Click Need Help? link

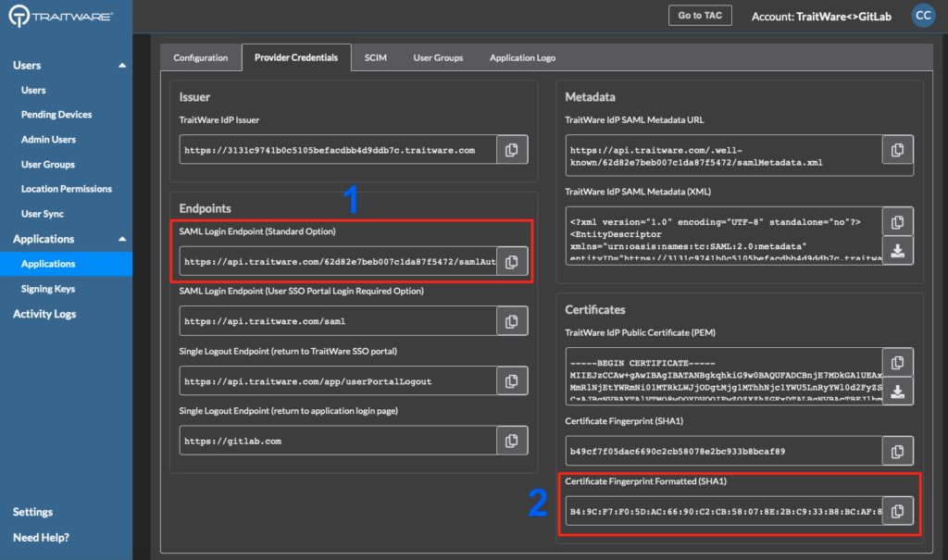[41, 537]
